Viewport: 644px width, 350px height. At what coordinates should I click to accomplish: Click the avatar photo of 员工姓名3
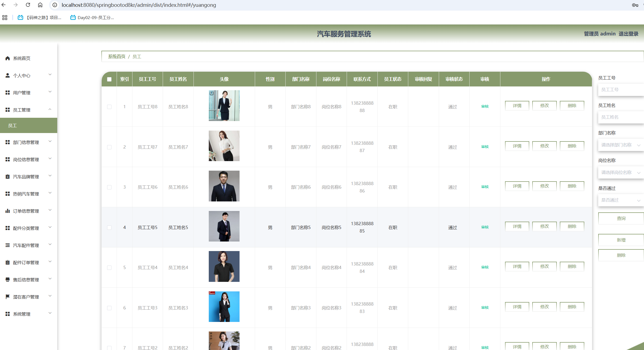click(x=224, y=307)
